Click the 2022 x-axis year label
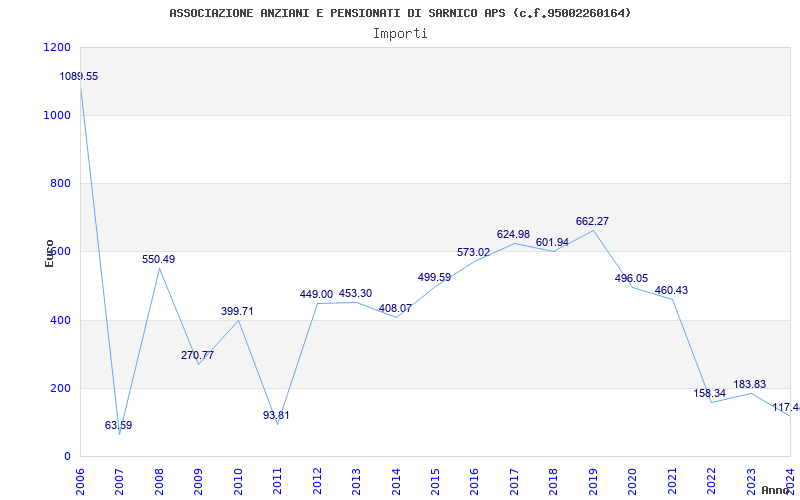800x500 pixels. point(711,482)
